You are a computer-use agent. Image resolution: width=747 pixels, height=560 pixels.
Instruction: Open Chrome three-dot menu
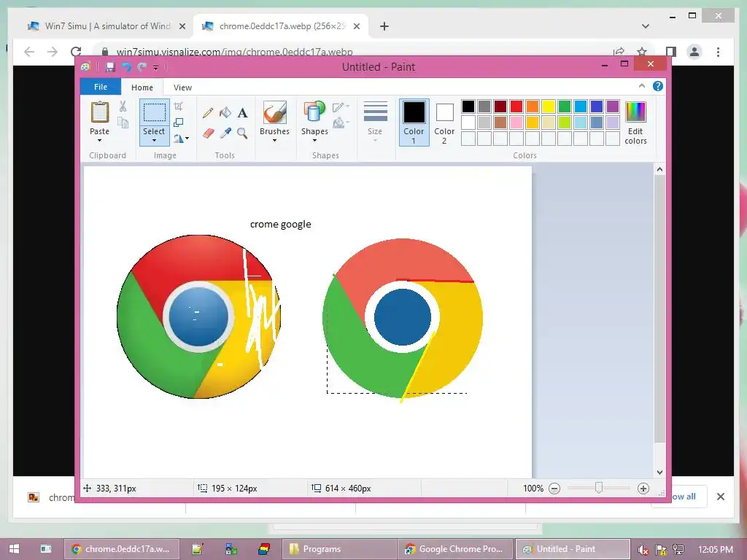718,52
